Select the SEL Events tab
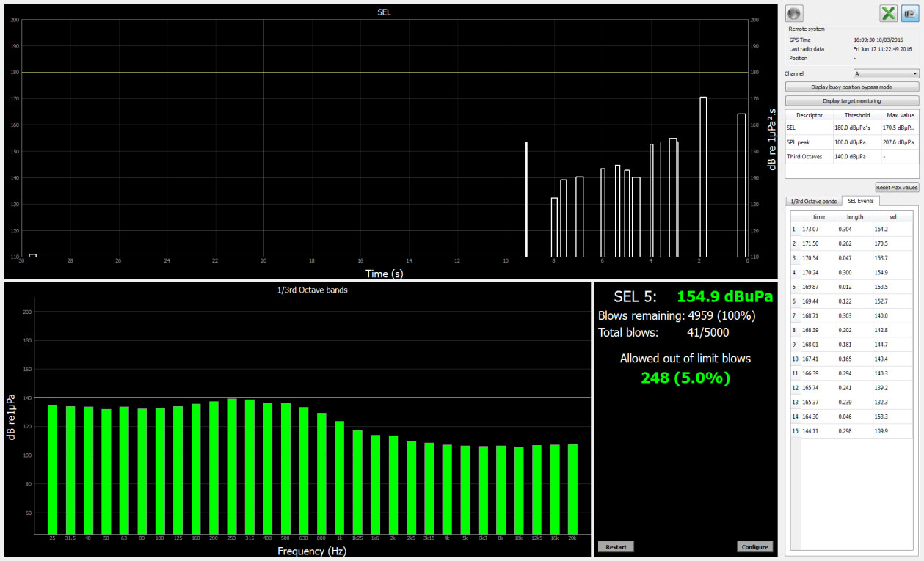The height and width of the screenshot is (561, 924). tap(861, 201)
